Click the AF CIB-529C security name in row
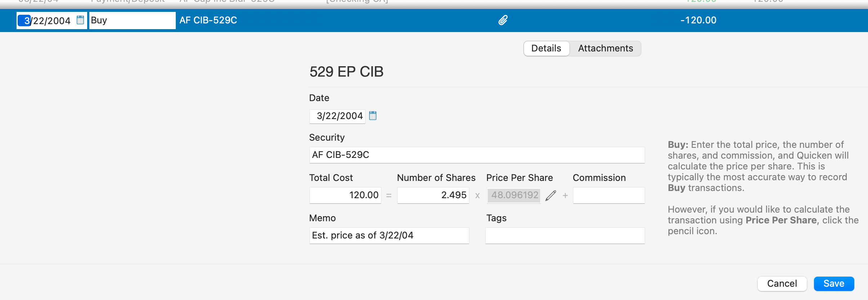This screenshot has width=868, height=300. (x=208, y=20)
